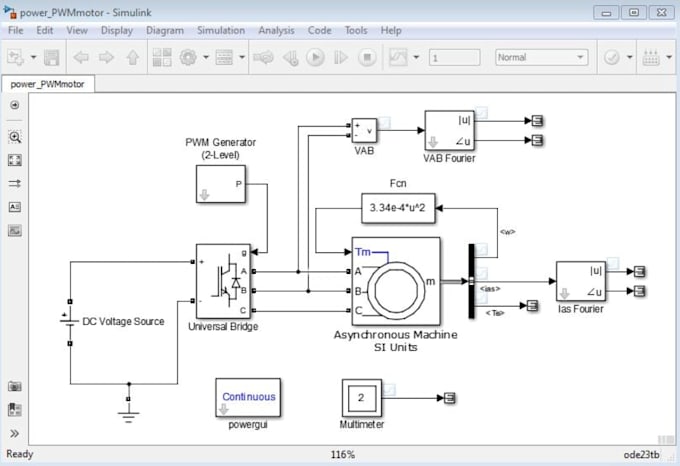Click the ode23tb solver status text

pos(641,455)
